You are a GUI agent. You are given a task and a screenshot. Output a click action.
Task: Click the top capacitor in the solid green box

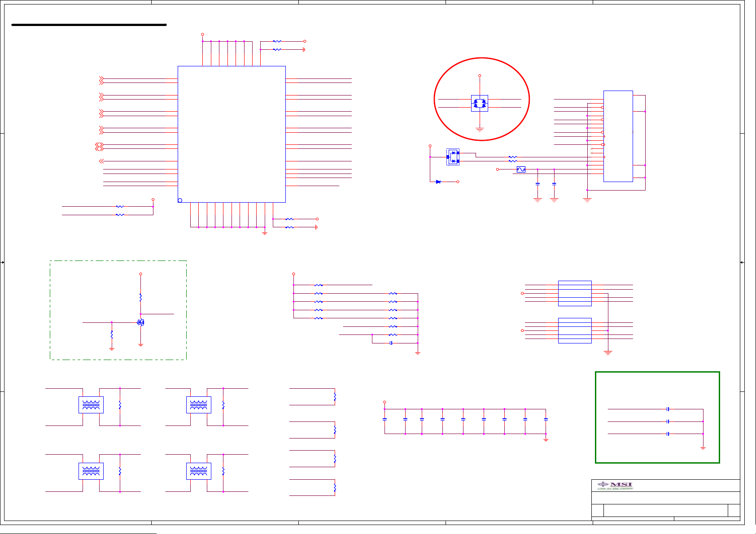[668, 409]
